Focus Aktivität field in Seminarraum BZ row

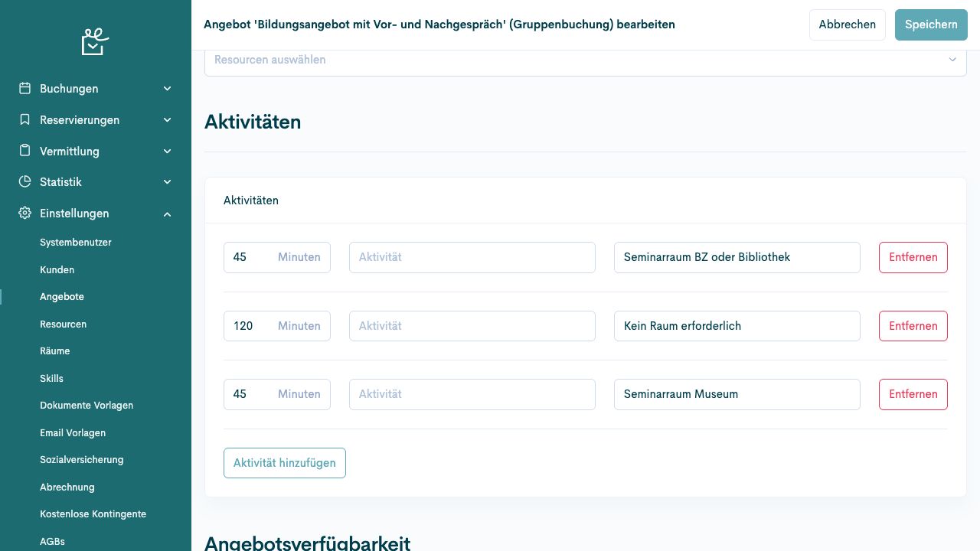[x=472, y=257]
